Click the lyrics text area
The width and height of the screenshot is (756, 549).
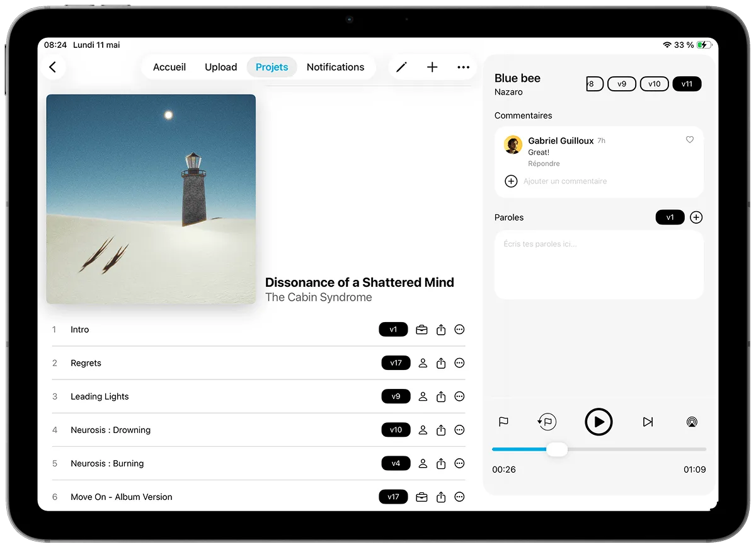pyautogui.click(x=599, y=265)
